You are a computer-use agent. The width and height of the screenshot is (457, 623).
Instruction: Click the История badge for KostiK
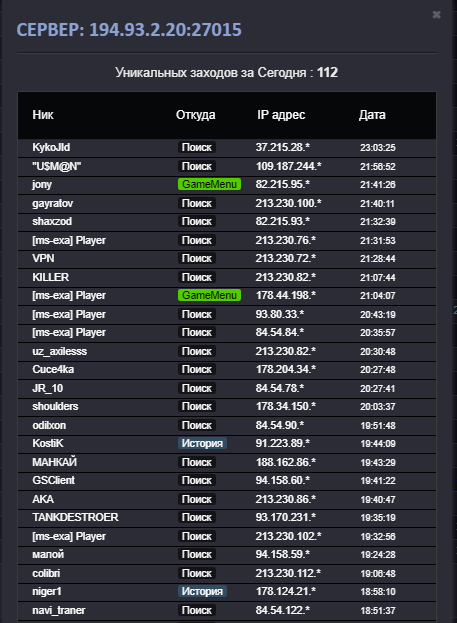202,443
